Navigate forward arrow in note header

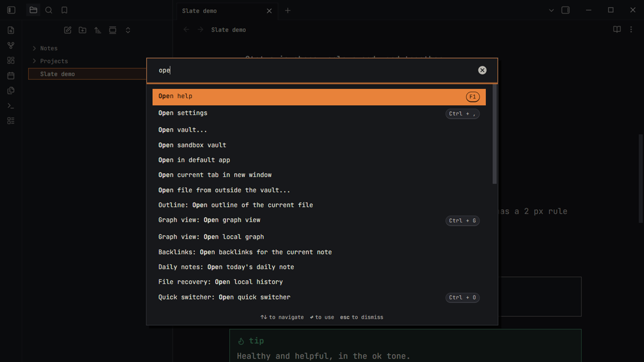click(200, 30)
